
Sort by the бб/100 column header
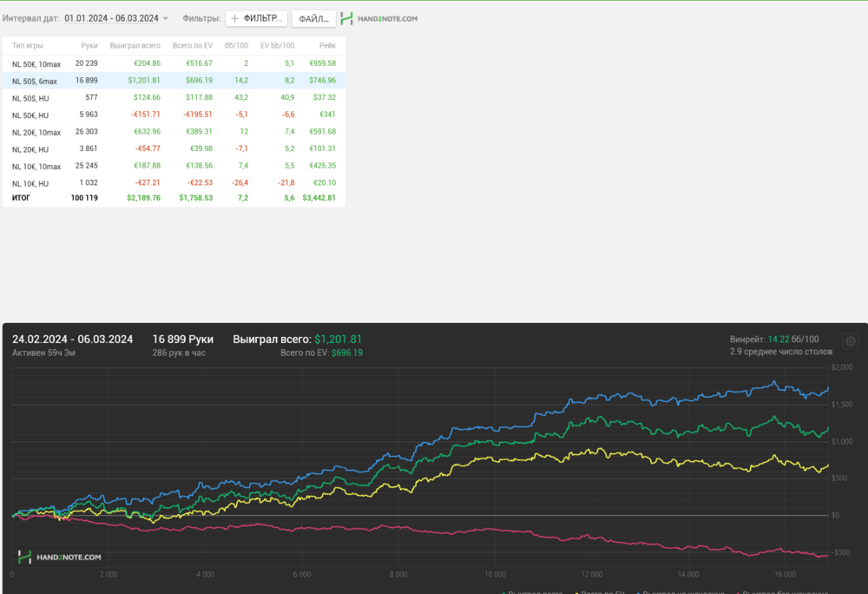click(236, 45)
